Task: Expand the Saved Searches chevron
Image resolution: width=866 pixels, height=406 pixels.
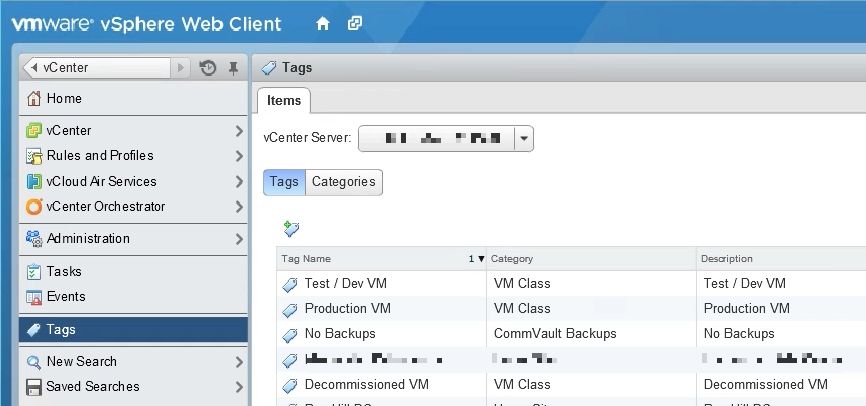Action: [x=239, y=387]
